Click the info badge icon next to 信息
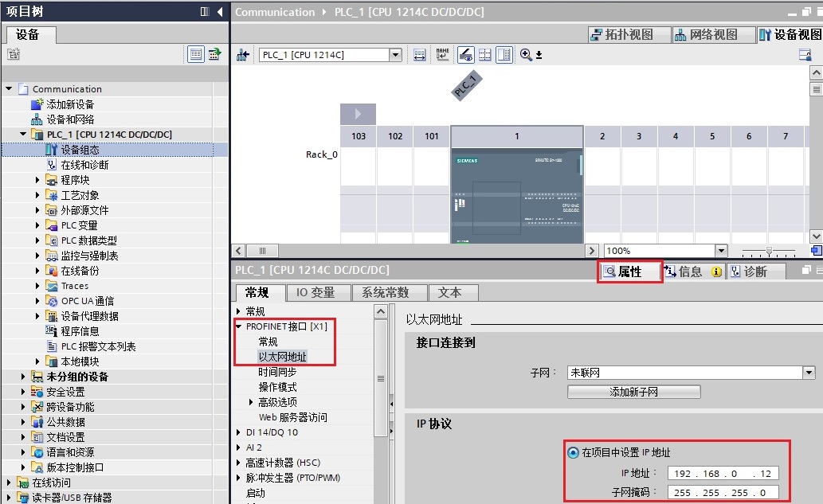 point(716,272)
